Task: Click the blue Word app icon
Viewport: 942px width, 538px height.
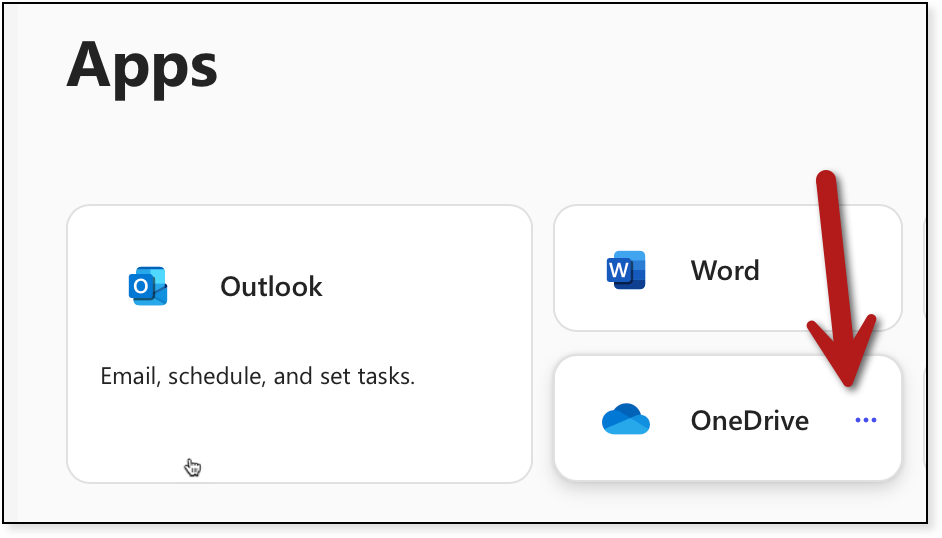Action: pos(626,270)
